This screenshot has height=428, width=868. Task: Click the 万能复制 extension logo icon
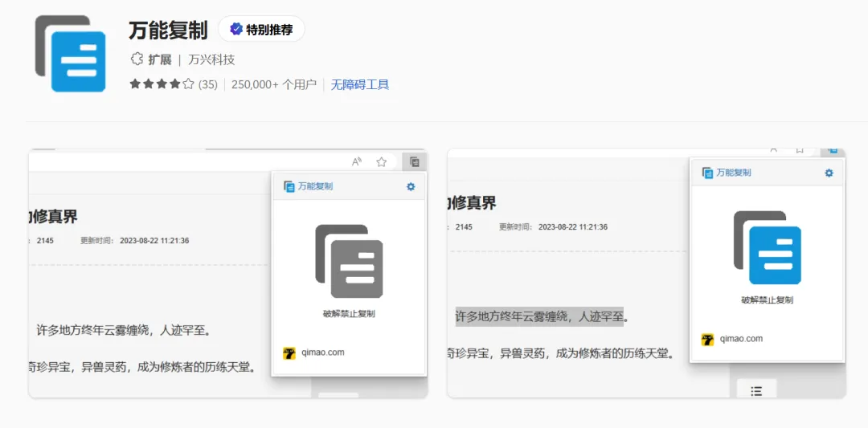(x=70, y=54)
